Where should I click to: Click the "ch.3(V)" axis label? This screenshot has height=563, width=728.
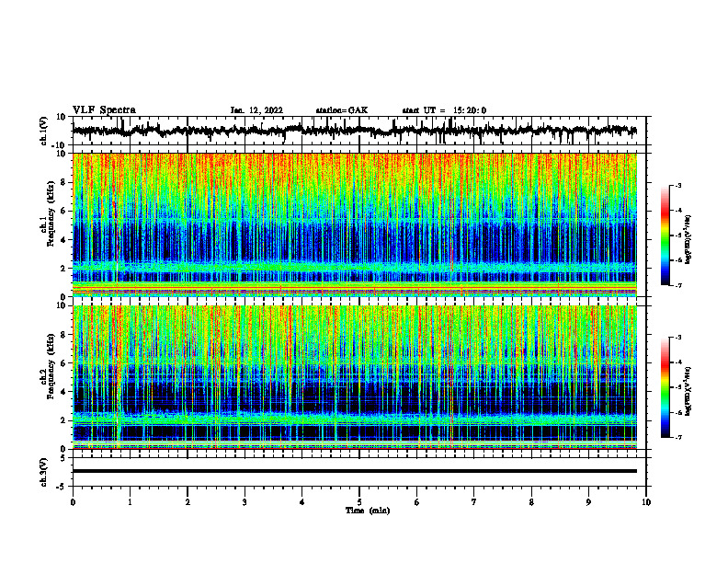tap(44, 472)
